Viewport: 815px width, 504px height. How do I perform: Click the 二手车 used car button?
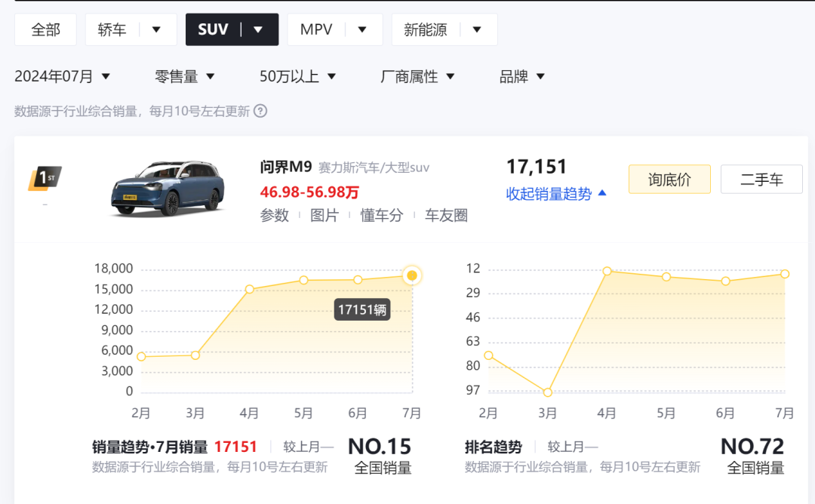click(761, 179)
